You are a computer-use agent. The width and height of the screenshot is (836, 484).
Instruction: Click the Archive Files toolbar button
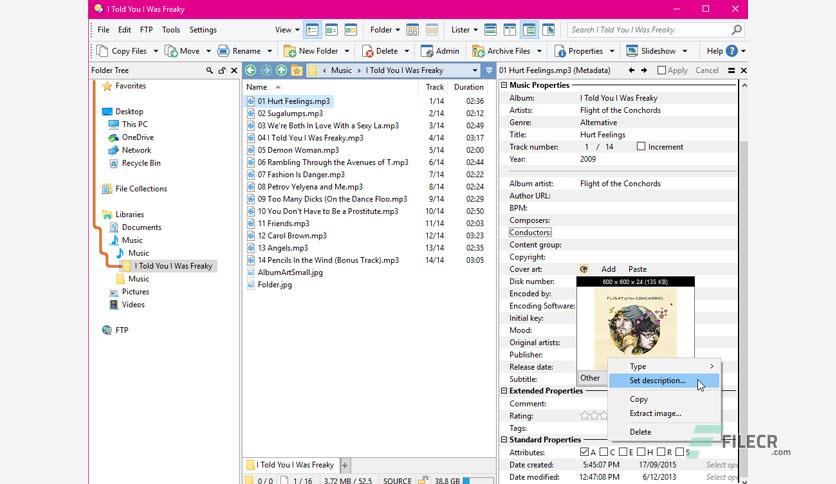pyautogui.click(x=501, y=51)
